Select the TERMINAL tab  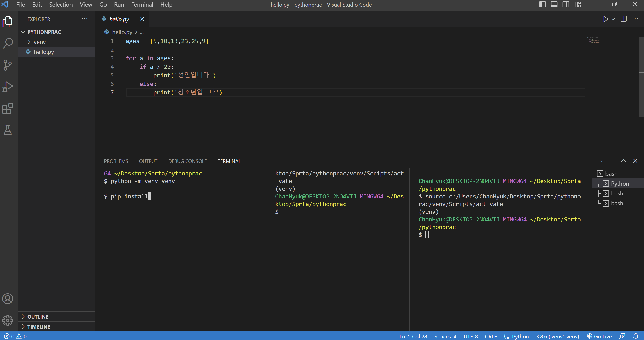click(229, 161)
